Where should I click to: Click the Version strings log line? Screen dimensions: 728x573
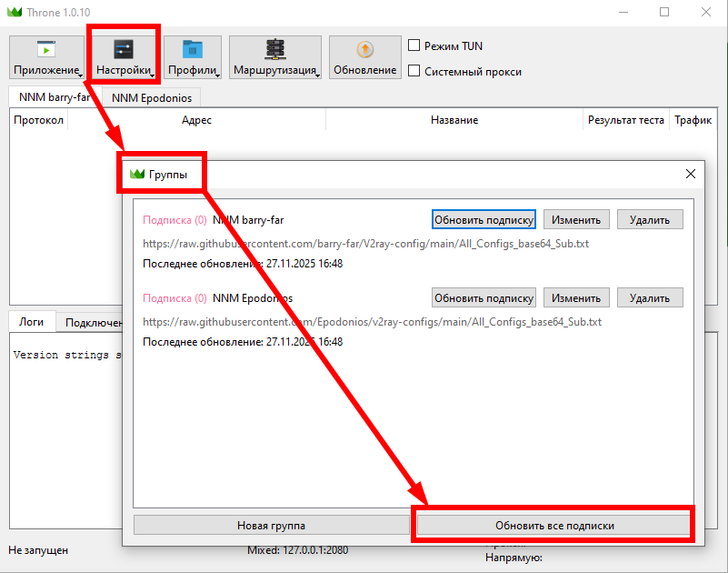coord(67,355)
